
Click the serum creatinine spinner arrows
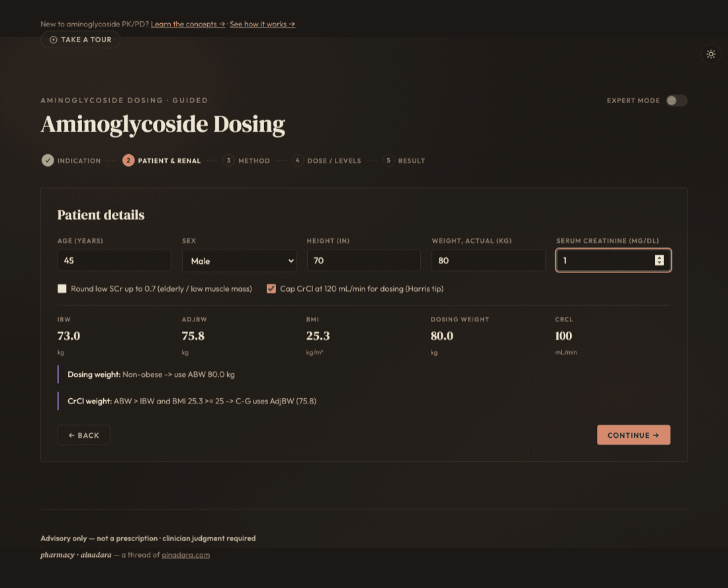pyautogui.click(x=659, y=261)
